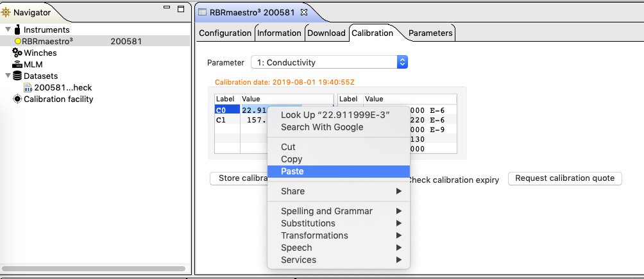Click the yellow RBRmaestro³ status icon
The width and height of the screenshot is (644, 279).
click(18, 42)
